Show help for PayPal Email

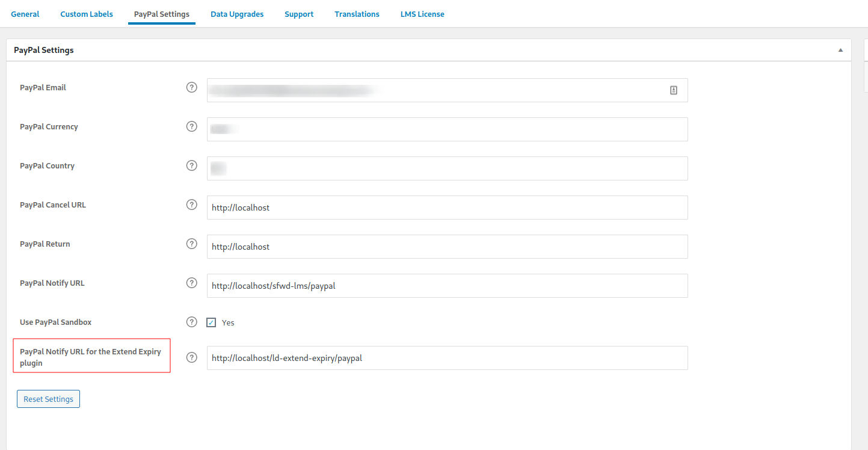coord(192,87)
